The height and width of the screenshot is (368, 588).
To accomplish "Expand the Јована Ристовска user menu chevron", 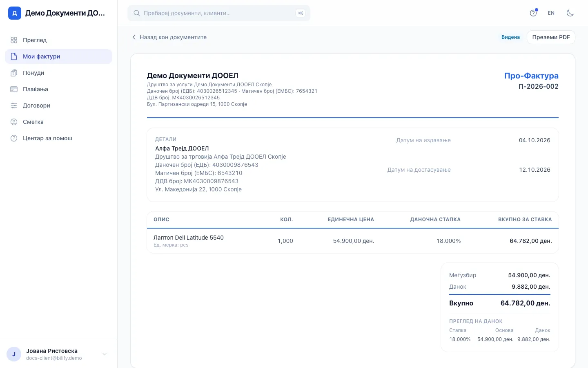I will pyautogui.click(x=105, y=354).
